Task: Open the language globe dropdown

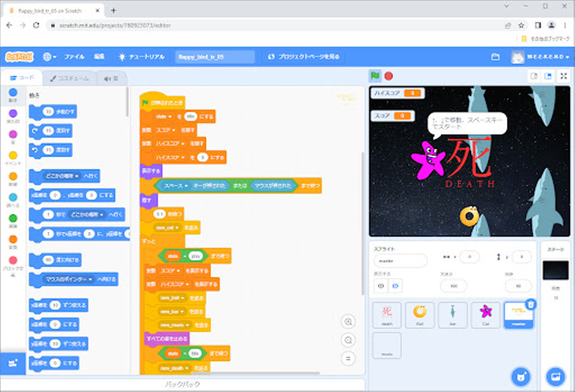Action: pyautogui.click(x=50, y=57)
